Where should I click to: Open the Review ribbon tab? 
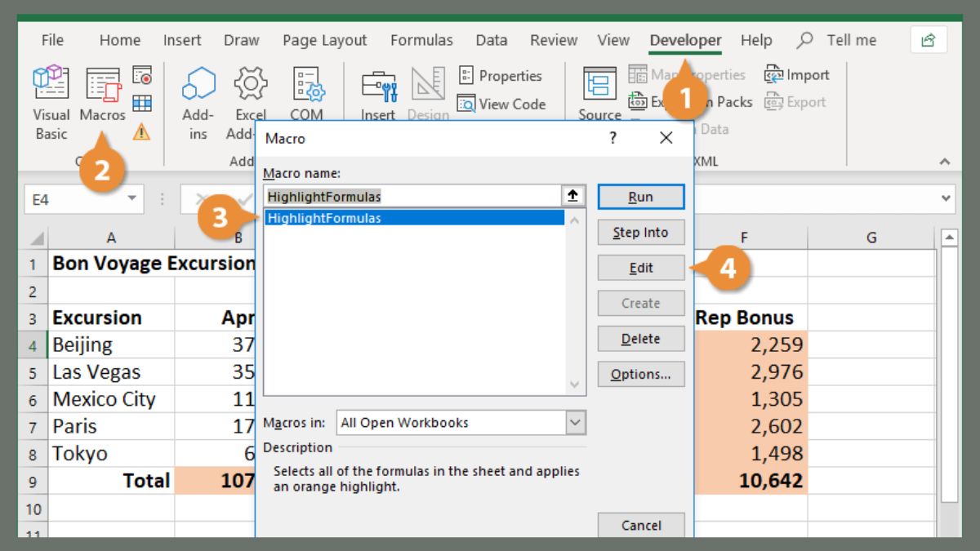(x=553, y=39)
